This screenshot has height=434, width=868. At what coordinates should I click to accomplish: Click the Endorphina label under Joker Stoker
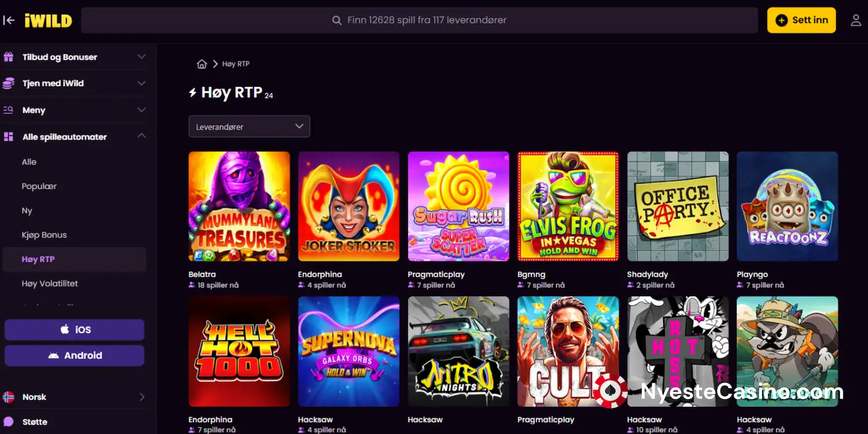[320, 274]
